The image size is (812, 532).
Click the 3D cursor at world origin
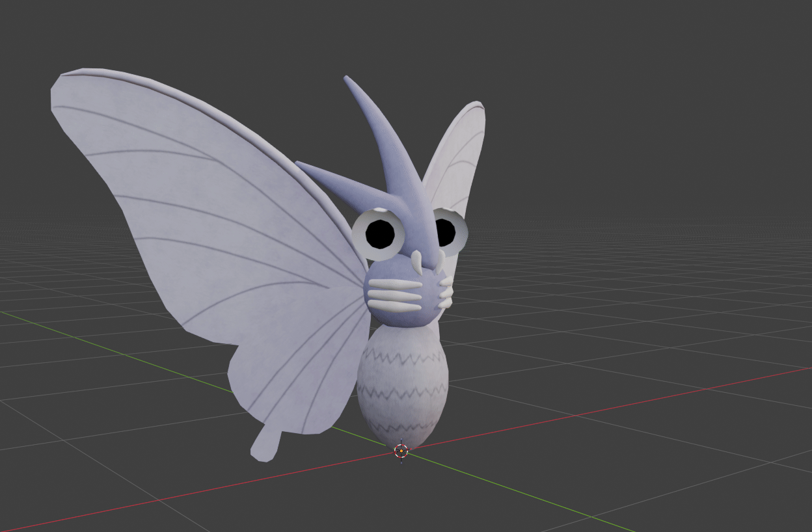point(401,450)
